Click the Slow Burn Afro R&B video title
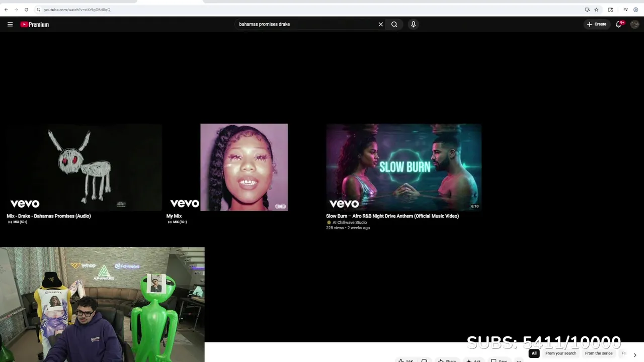 tap(392, 216)
